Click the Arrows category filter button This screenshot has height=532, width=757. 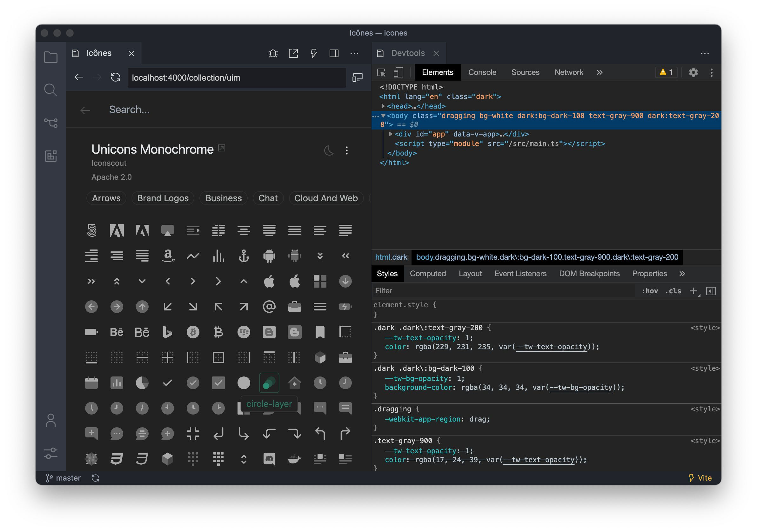106,198
